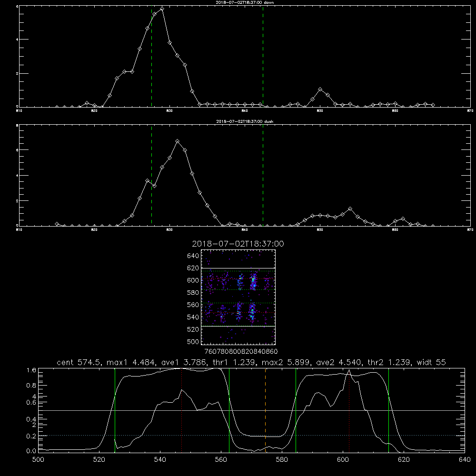Click the '500' label on heatmap y-axis
This screenshot has width=476, height=476.
(x=193, y=341)
